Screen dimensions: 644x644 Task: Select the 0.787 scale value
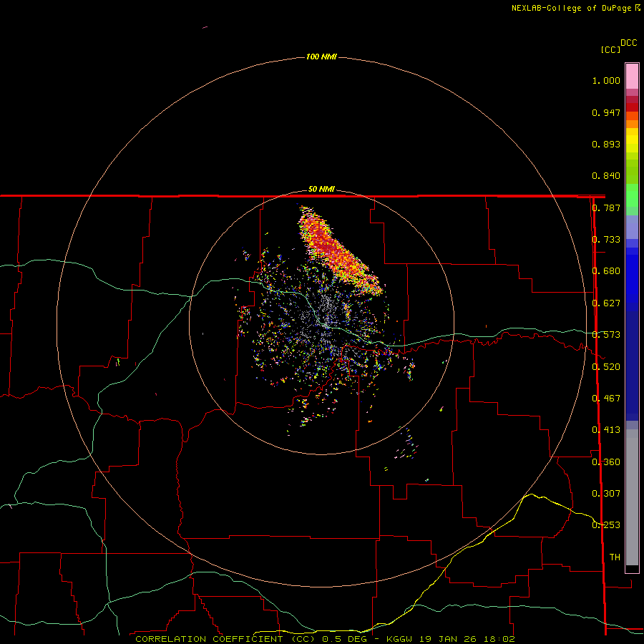point(606,208)
